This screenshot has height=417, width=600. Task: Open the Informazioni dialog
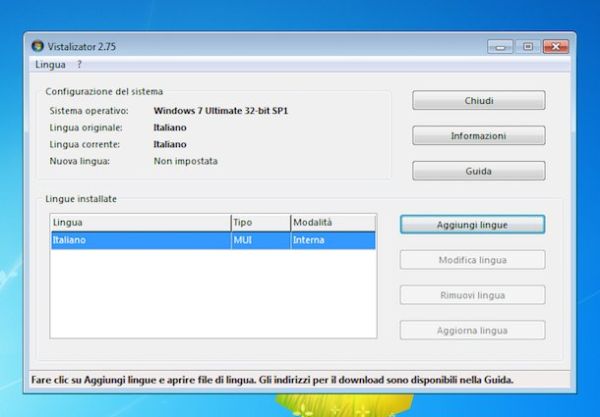pyautogui.click(x=478, y=136)
